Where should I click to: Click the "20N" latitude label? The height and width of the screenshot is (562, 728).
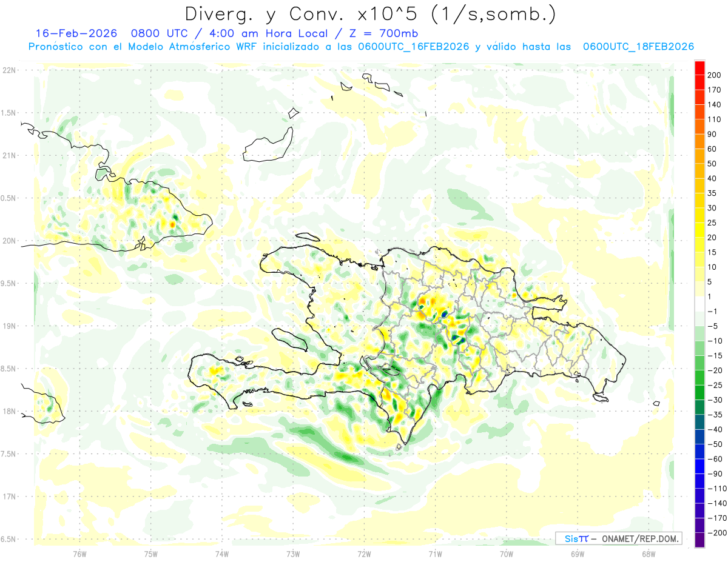(x=9, y=241)
